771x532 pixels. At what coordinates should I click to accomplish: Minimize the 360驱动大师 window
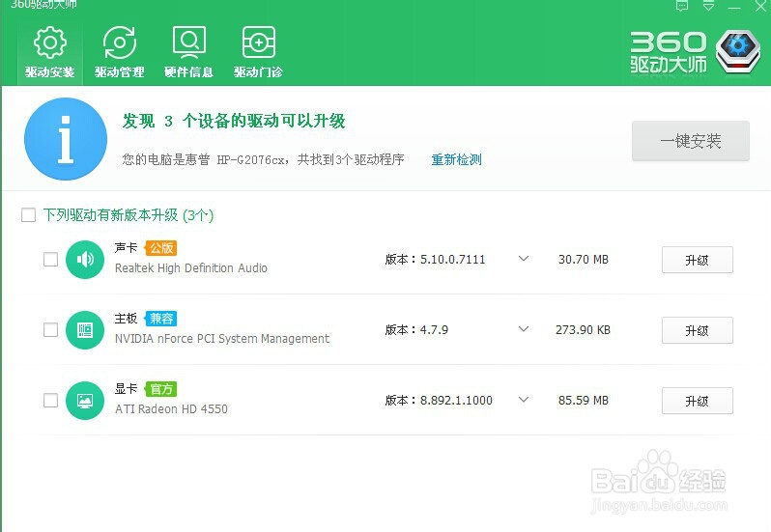734,7
